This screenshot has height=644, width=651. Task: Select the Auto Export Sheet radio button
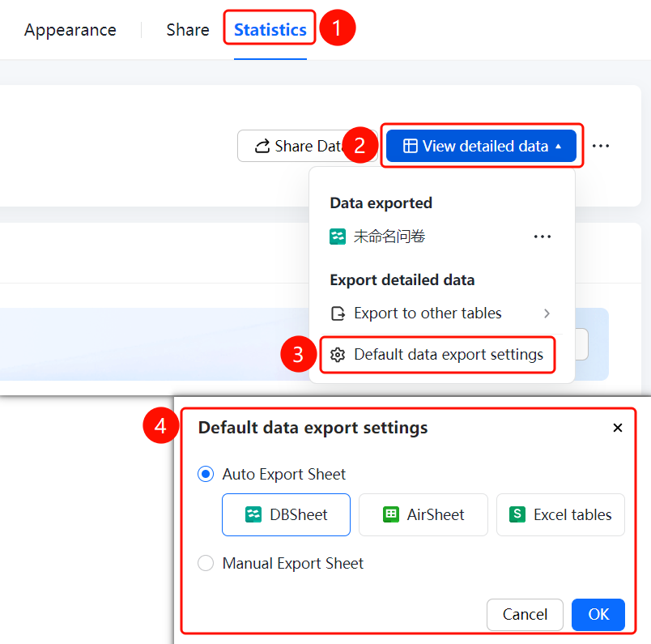206,474
